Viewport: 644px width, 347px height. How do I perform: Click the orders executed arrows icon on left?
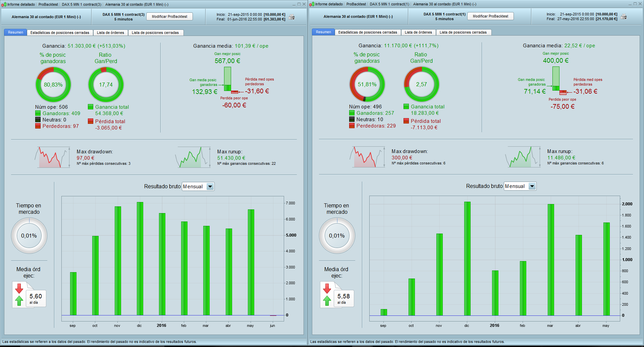click(19, 294)
